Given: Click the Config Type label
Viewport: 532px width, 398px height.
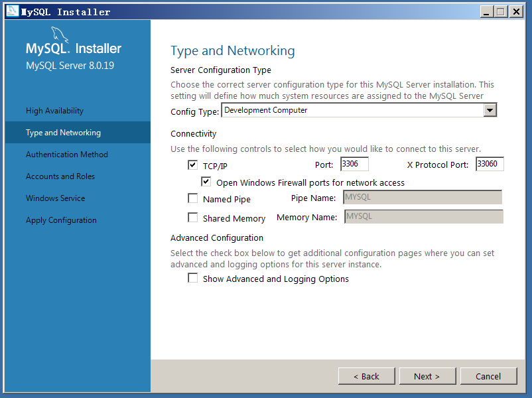Looking at the screenshot, I should point(195,111).
